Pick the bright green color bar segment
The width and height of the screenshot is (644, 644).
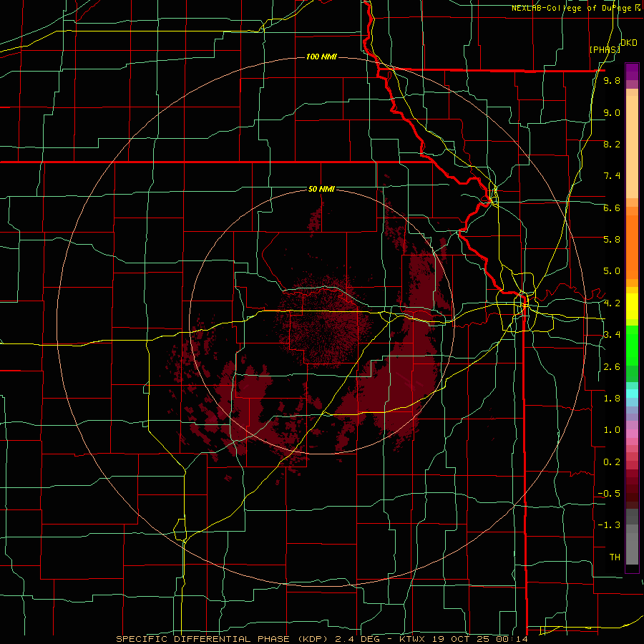tap(632, 346)
